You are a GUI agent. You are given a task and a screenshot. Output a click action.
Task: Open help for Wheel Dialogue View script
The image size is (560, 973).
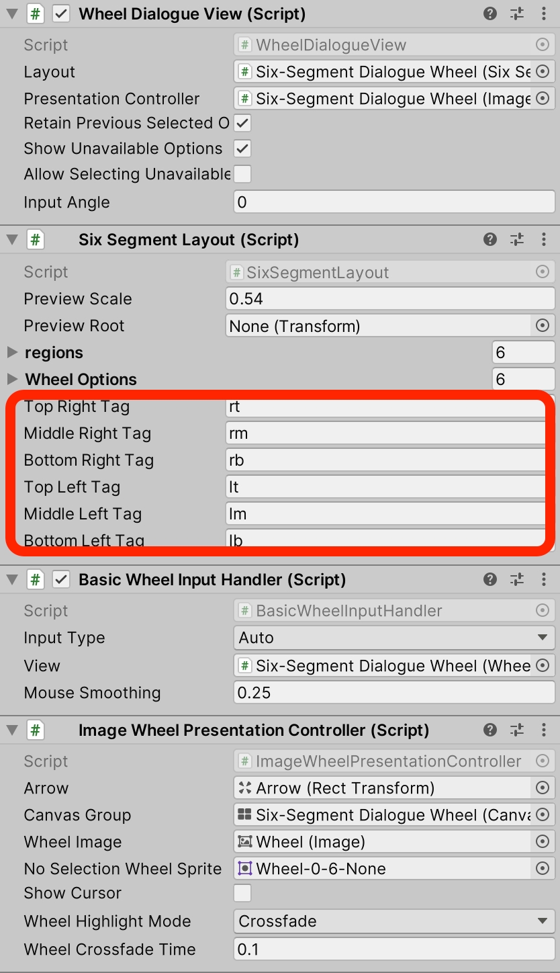[490, 13]
